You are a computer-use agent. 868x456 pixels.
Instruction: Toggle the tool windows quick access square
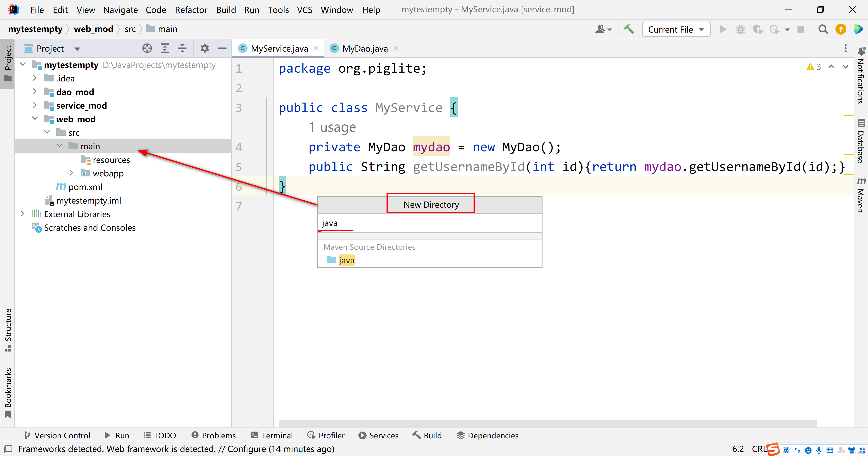[x=8, y=449]
